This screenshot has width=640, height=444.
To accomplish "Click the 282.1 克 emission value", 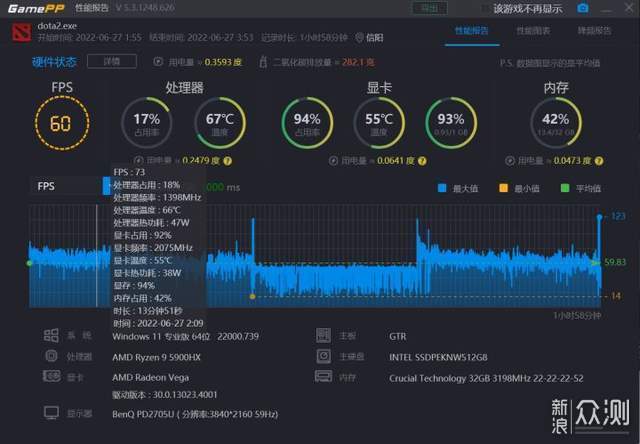I will [x=358, y=62].
